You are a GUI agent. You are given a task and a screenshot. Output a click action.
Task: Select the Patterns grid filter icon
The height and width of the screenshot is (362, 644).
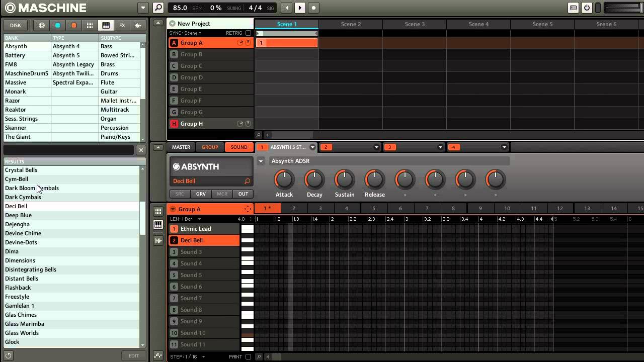pos(90,25)
